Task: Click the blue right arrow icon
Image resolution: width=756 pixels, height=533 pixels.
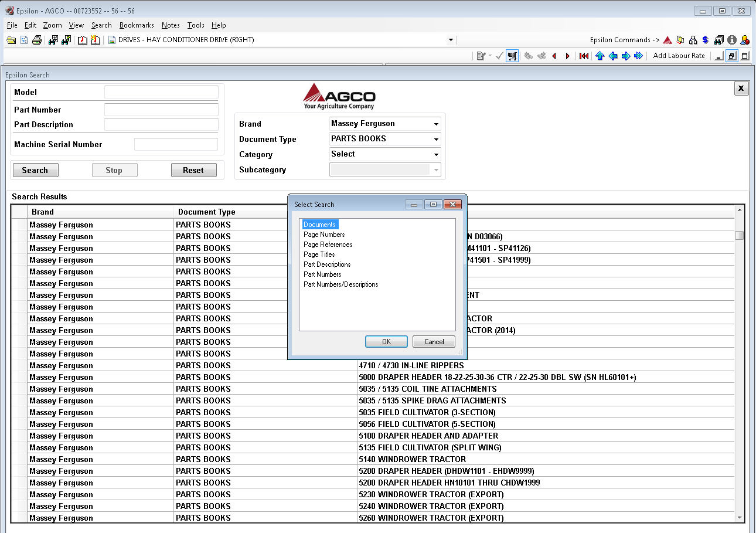Action: (625, 56)
